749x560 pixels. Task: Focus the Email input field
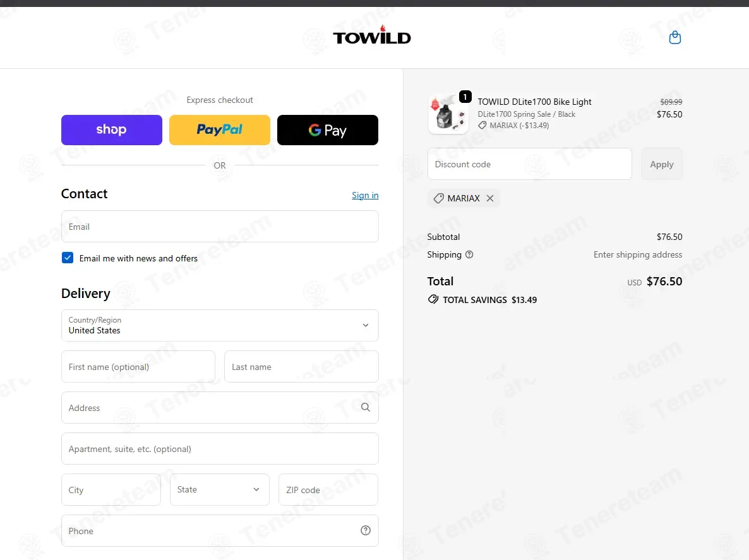[220, 226]
